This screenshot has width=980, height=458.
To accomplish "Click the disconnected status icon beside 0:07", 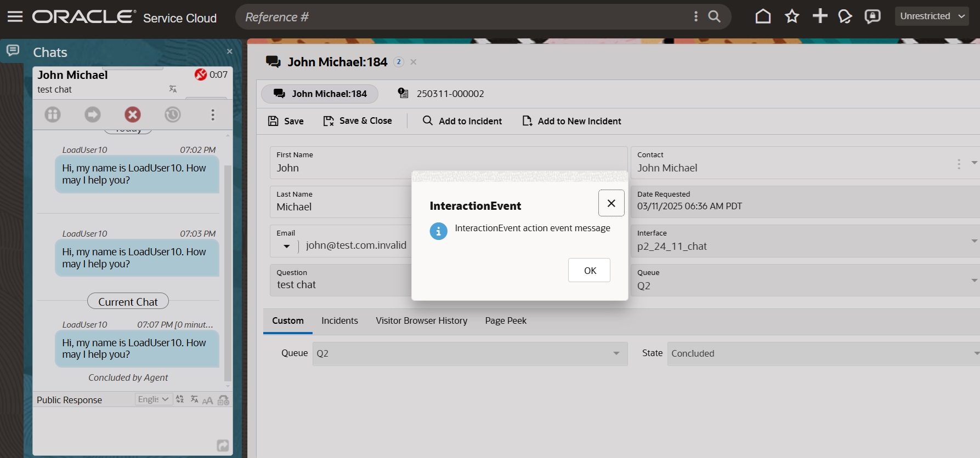I will point(201,75).
